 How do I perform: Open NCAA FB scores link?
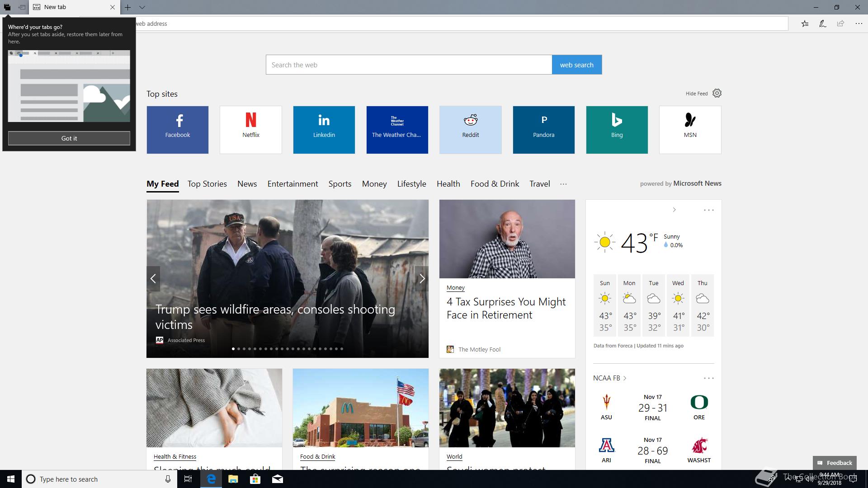coord(610,378)
